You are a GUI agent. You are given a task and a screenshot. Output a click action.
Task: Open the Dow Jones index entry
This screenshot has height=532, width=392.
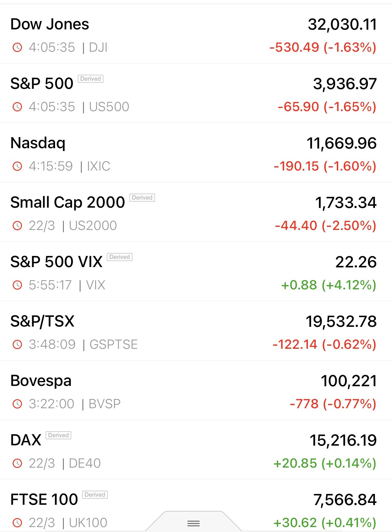click(50, 24)
